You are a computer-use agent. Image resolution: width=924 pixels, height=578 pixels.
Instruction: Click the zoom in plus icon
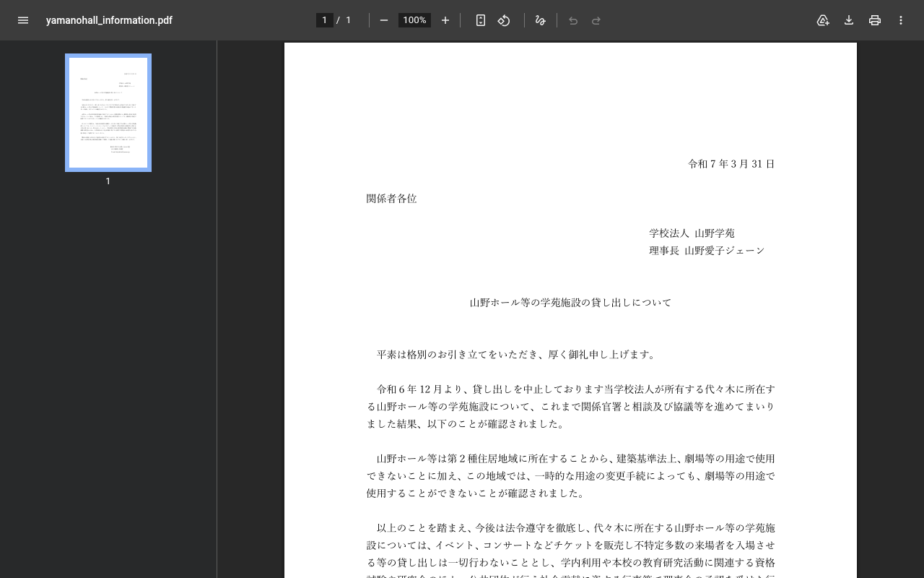(445, 20)
